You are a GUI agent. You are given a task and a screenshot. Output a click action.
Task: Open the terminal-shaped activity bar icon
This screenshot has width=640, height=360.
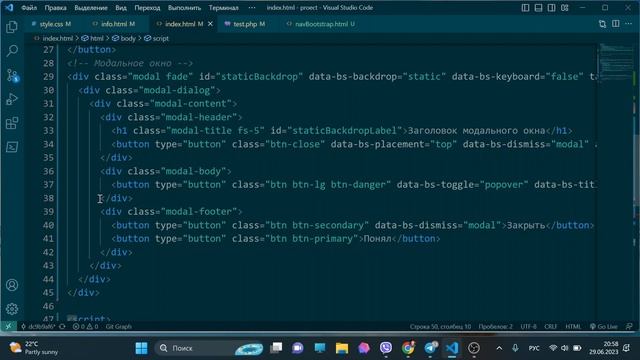12,147
